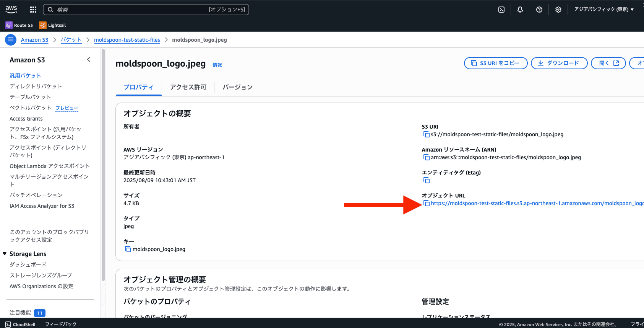The width and height of the screenshot is (644, 328).
Task: Open マルチリージョンアクセスポイント
Action: pos(49,180)
